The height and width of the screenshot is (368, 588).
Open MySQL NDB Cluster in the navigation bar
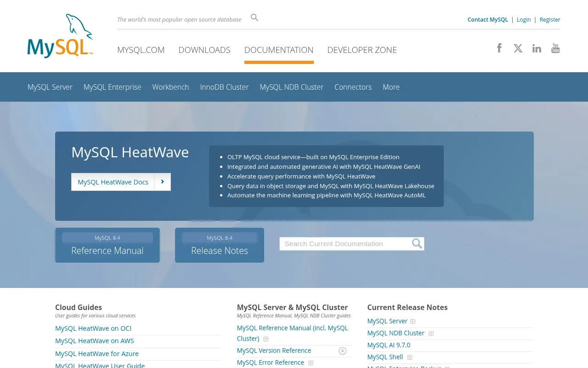click(292, 87)
